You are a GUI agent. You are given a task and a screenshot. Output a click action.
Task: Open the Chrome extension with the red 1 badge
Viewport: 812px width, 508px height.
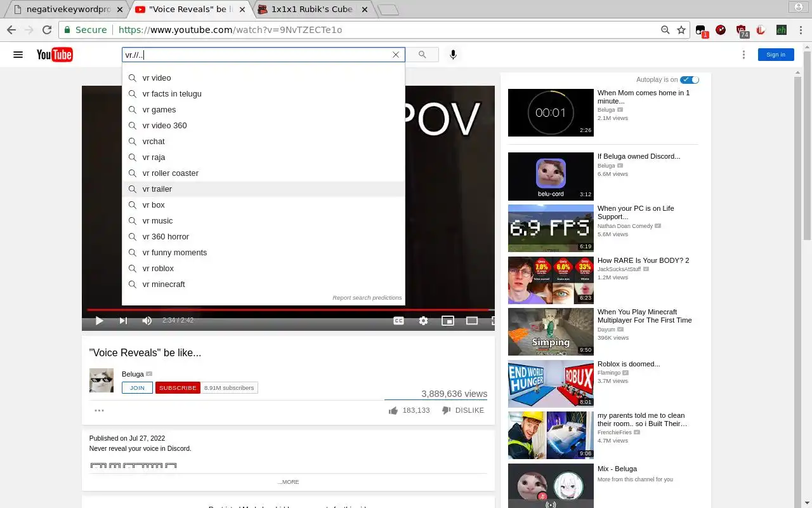tap(701, 30)
